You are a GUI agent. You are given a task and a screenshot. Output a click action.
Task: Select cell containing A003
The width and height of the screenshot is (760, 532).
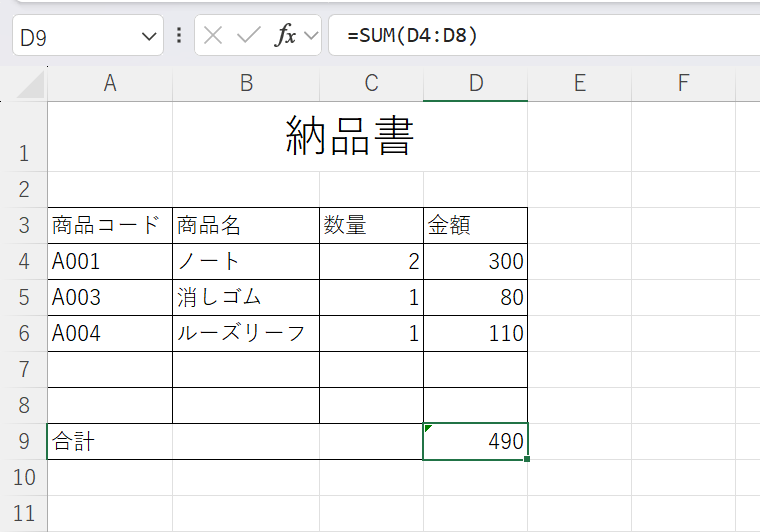[x=110, y=297]
